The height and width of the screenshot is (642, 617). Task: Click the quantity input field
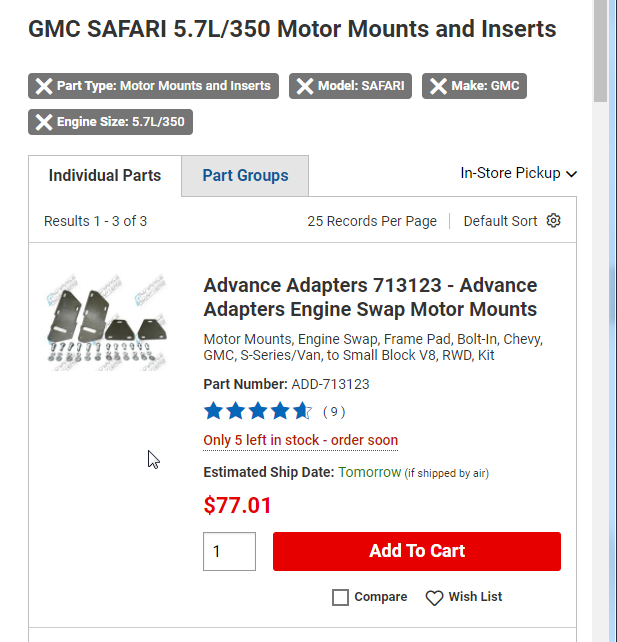pos(229,551)
